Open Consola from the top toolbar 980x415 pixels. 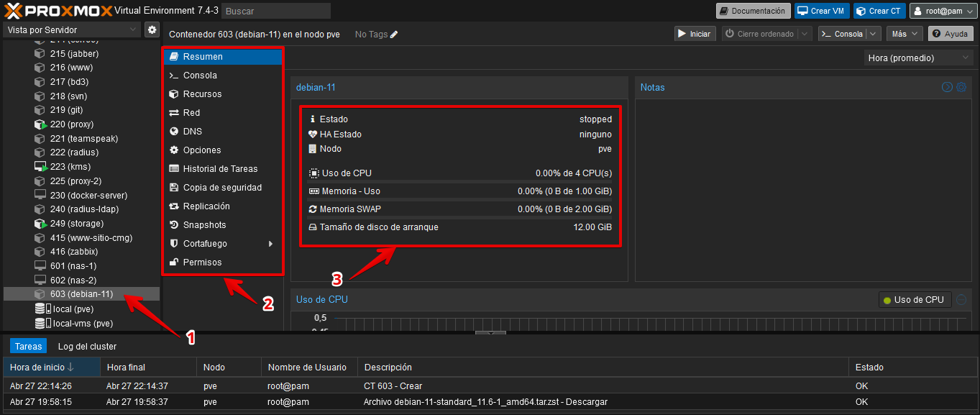coord(842,34)
